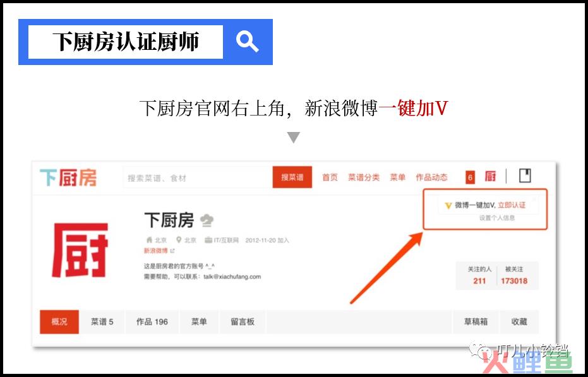The image size is (588, 377).
Task: Select the 概况 tab
Action: [x=59, y=322]
